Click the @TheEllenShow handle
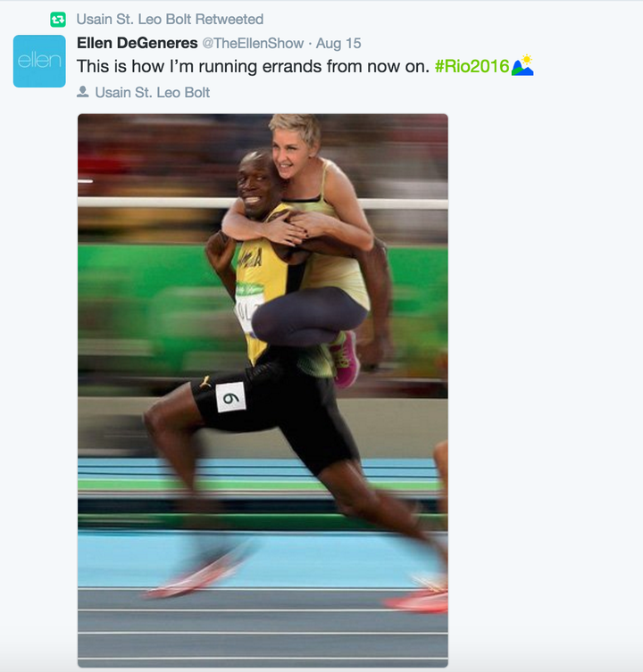The image size is (643, 672). (253, 44)
